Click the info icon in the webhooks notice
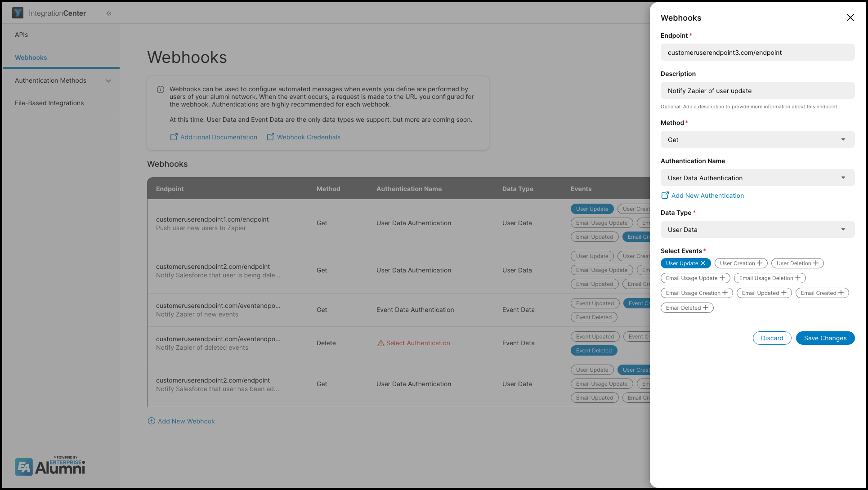 [160, 89]
